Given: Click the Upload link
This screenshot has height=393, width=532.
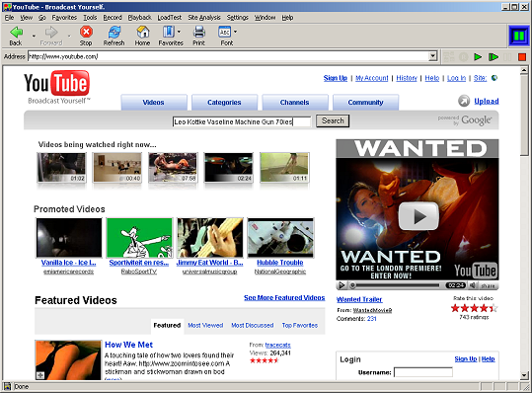Looking at the screenshot, I should [x=487, y=101].
